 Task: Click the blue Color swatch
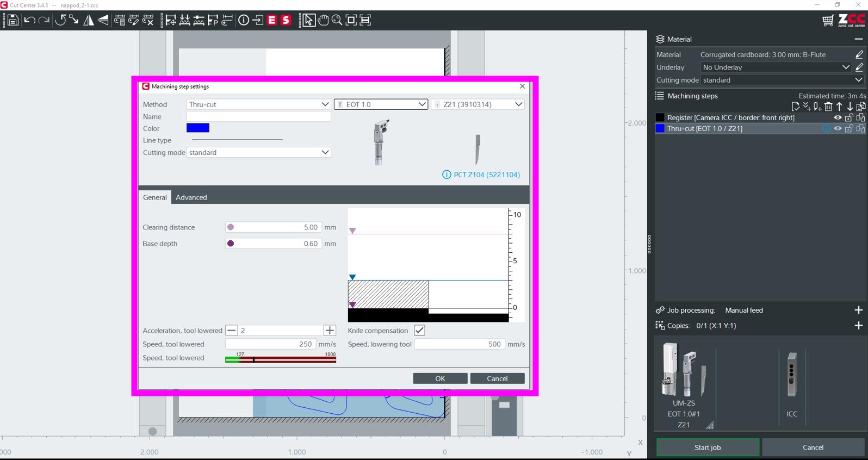[198, 128]
